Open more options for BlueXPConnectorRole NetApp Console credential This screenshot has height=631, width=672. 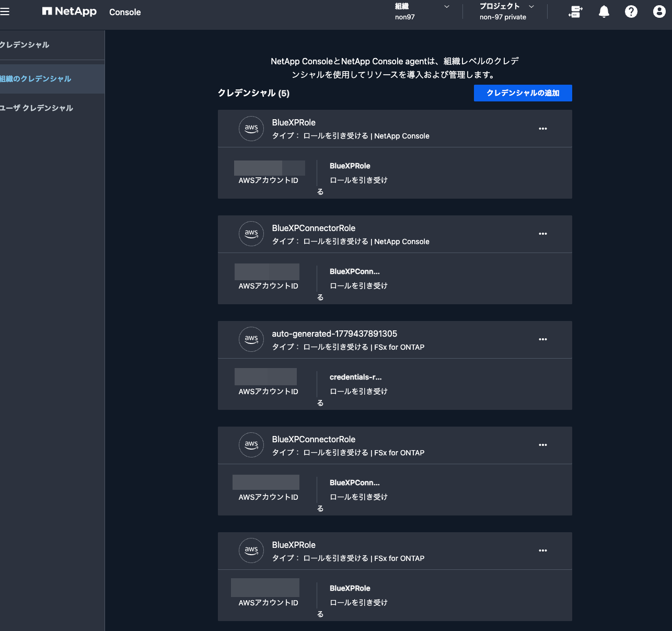point(543,234)
